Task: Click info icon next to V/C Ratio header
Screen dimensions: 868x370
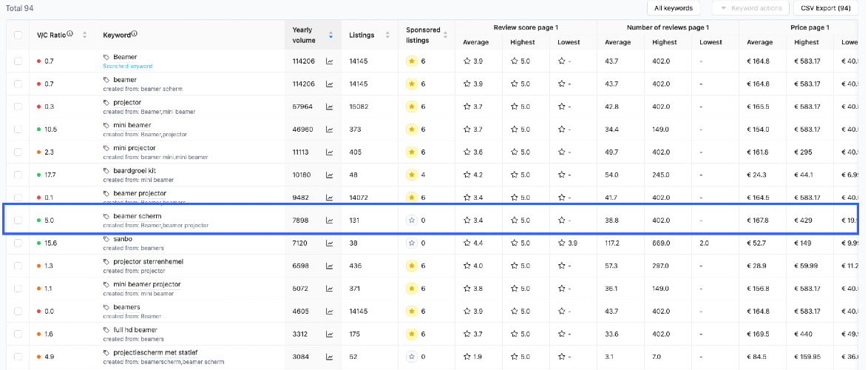Action: click(69, 34)
